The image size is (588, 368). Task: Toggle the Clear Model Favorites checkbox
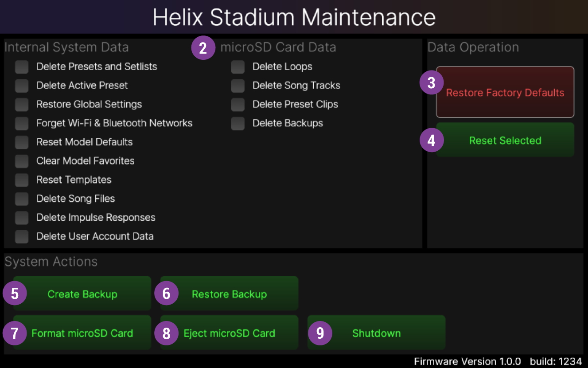[22, 161]
